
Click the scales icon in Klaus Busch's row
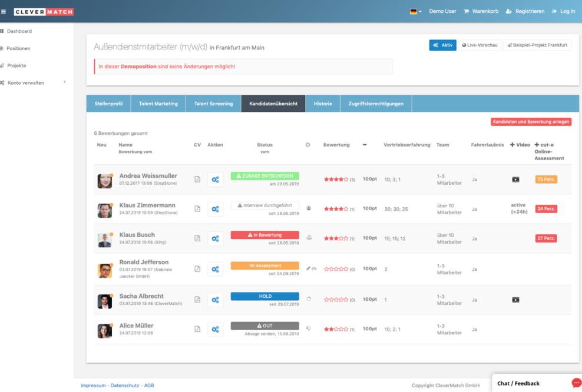point(308,238)
